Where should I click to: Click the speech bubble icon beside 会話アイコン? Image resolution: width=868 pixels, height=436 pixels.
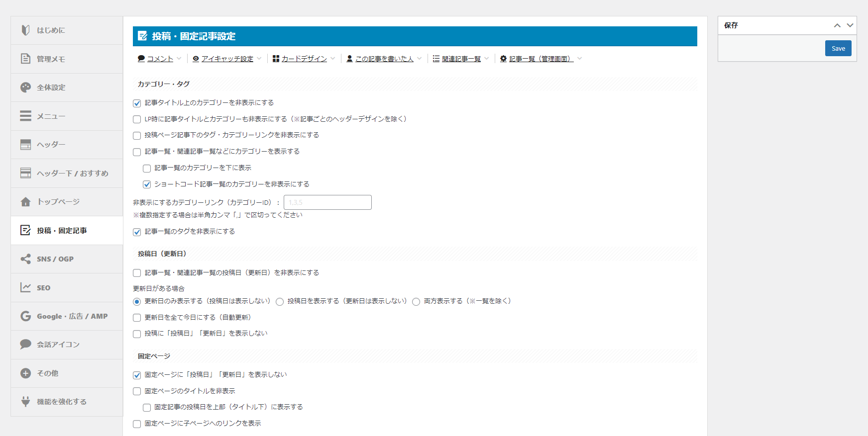25,345
